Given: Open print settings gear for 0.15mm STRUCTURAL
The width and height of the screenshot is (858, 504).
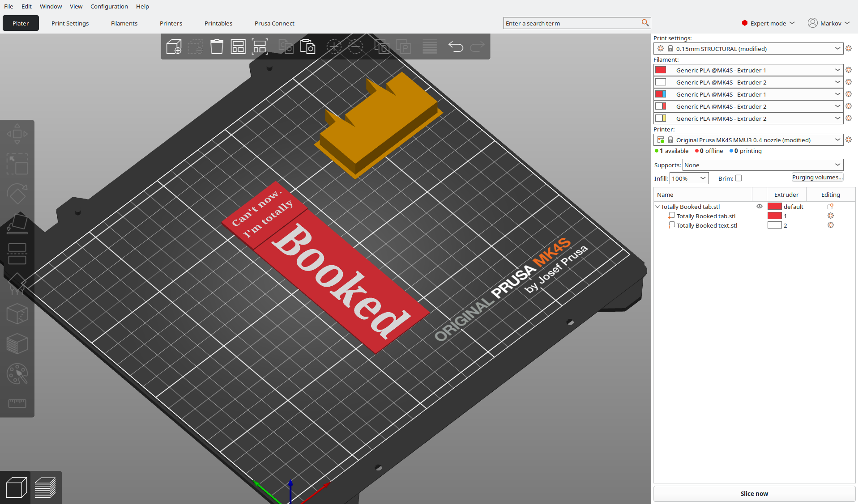Looking at the screenshot, I should [x=849, y=48].
